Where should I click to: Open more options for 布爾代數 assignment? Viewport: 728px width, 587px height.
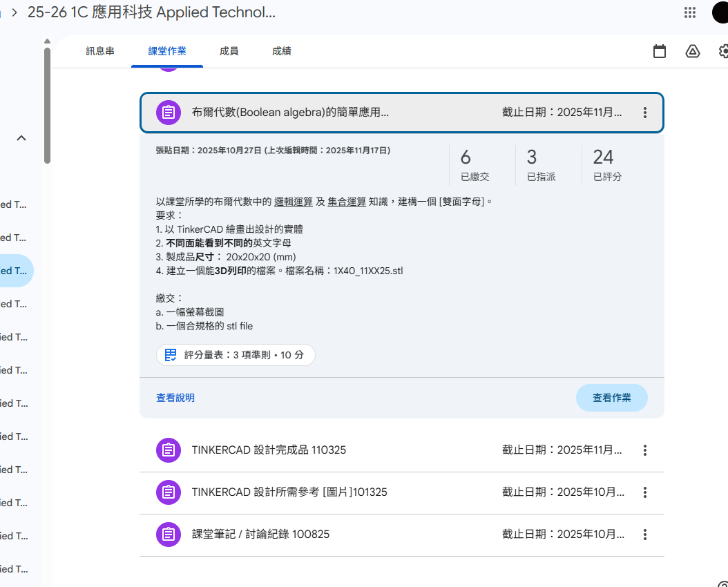pos(644,113)
